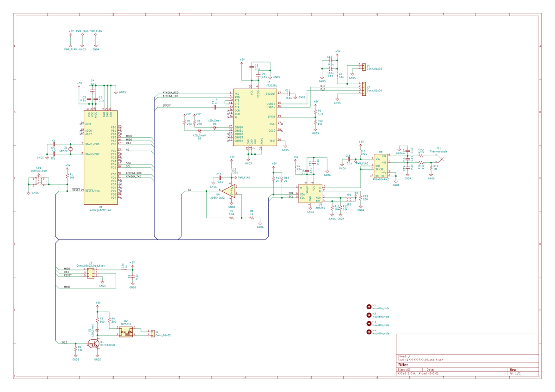Click the AREF pin on U1
This screenshot has width=555, height=392.
88,124
